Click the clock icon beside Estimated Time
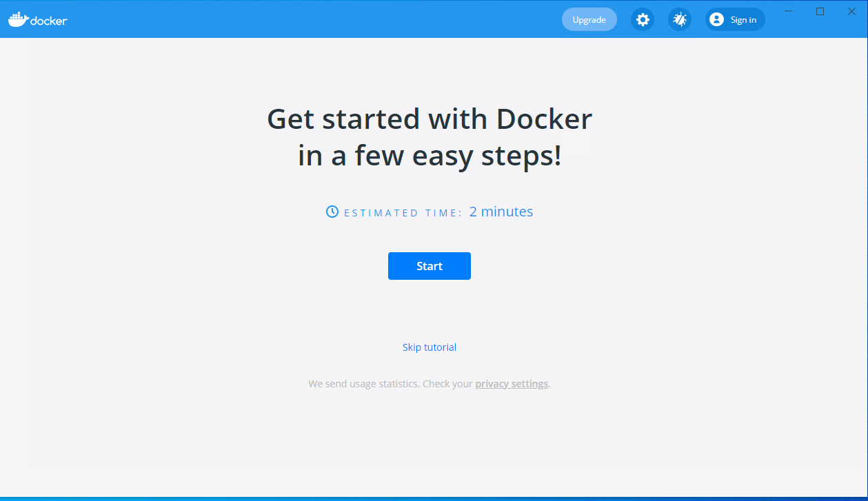This screenshot has height=501, width=868. (332, 212)
